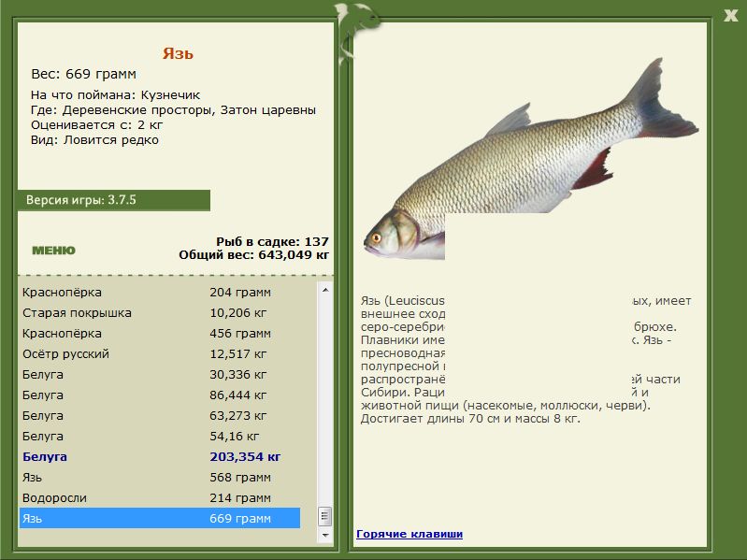The image size is (747, 560).
Task: Select the Белуга 54,16 кг row
Action: [x=160, y=436]
